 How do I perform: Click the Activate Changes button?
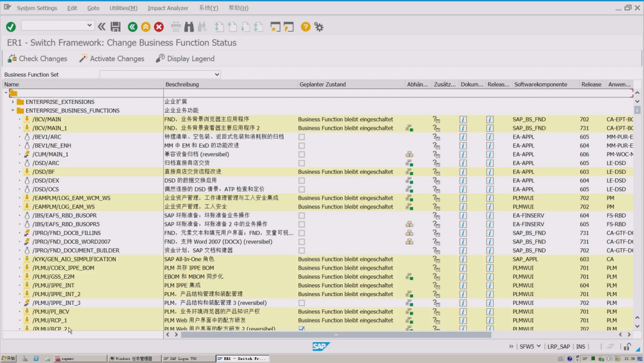pyautogui.click(x=112, y=59)
